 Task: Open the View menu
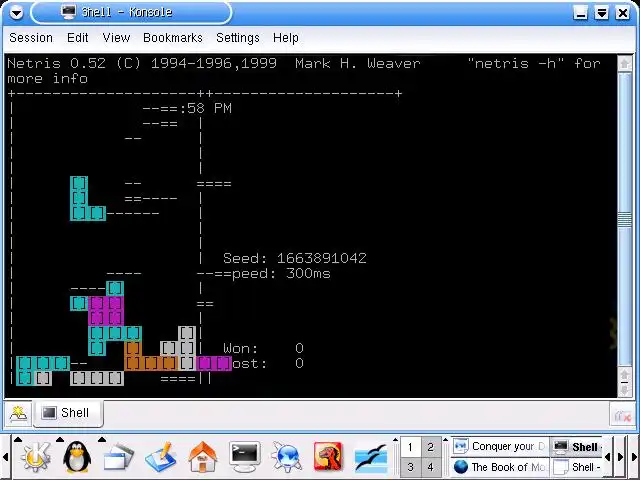116,38
